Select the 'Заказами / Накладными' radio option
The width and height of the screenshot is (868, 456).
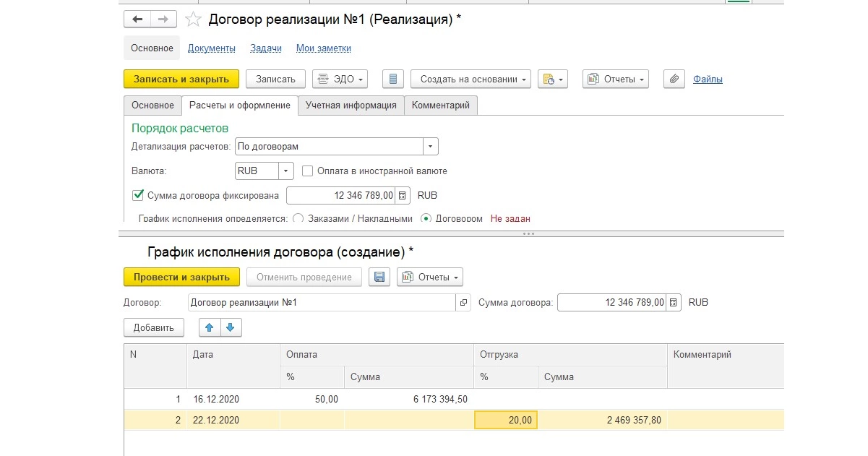(x=298, y=218)
